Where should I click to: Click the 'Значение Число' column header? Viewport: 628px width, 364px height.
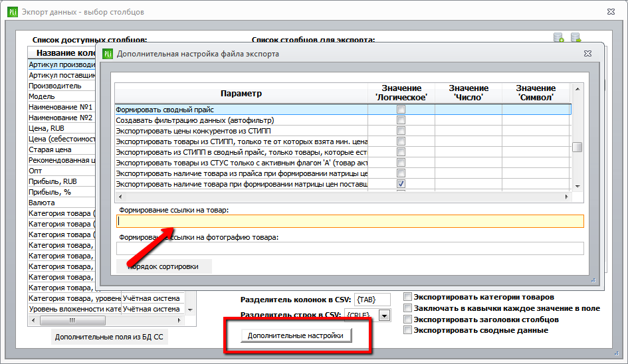[x=469, y=93]
